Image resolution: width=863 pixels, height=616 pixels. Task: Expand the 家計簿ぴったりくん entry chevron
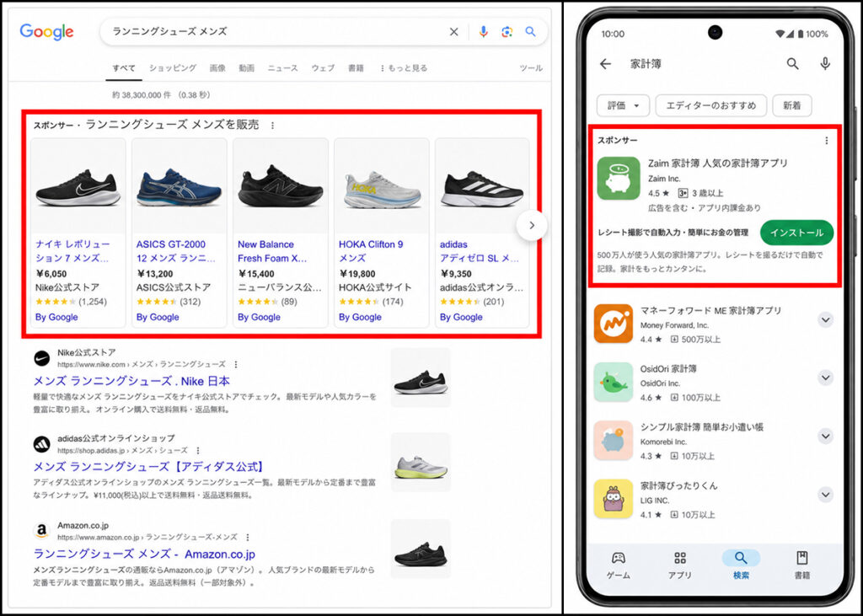(x=825, y=495)
